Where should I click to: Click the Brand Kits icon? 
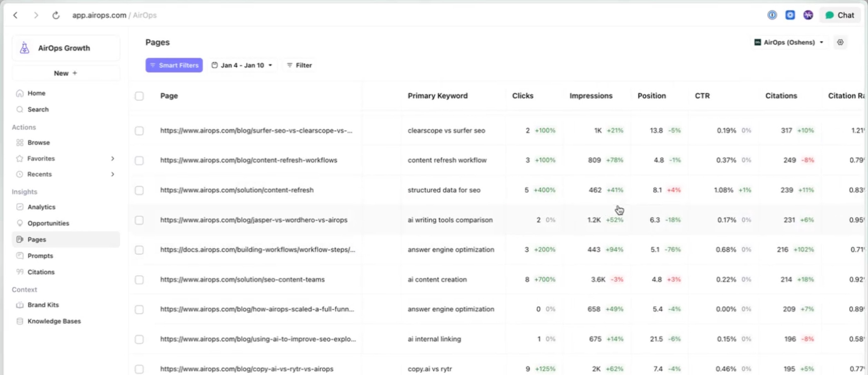[20, 305]
